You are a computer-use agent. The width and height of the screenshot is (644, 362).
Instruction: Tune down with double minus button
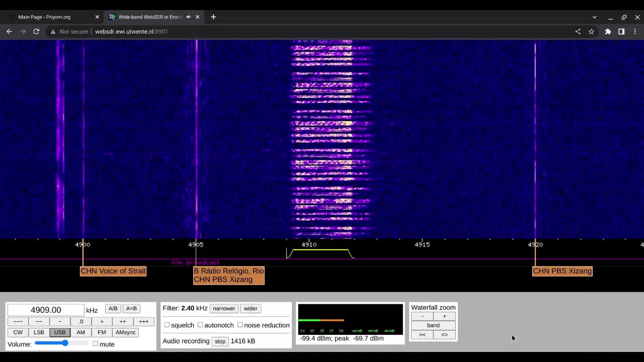coord(39,321)
